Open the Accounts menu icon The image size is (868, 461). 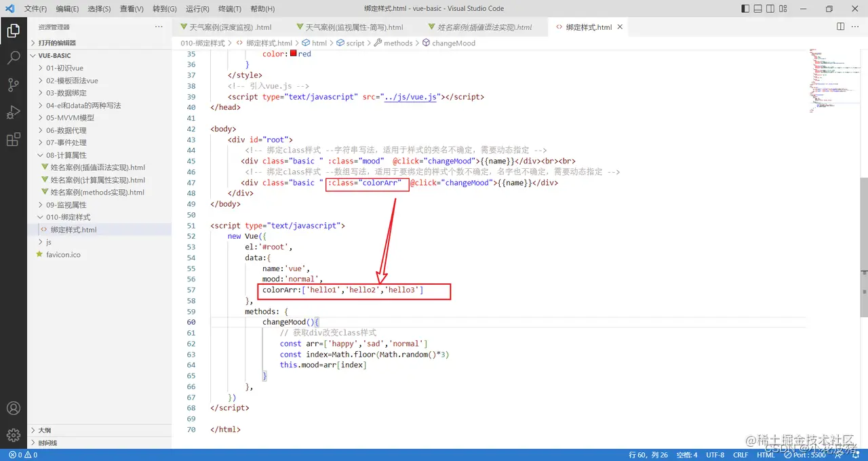pos(13,408)
